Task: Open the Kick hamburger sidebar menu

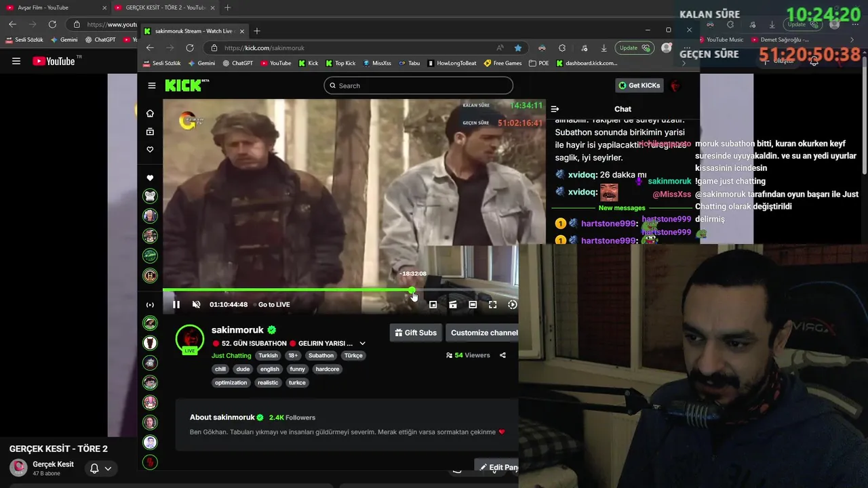Action: pos(152,85)
